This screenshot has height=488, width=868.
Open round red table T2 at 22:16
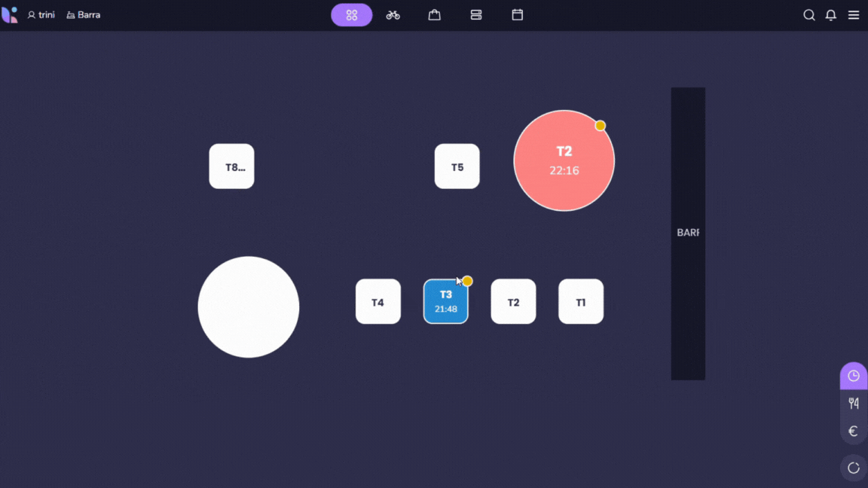(x=564, y=160)
